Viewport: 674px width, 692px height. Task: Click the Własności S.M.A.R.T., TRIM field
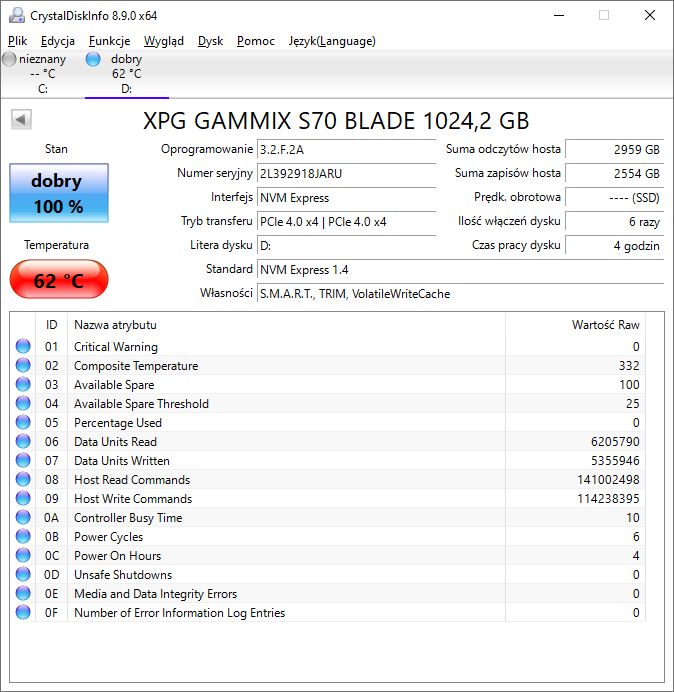tap(460, 293)
